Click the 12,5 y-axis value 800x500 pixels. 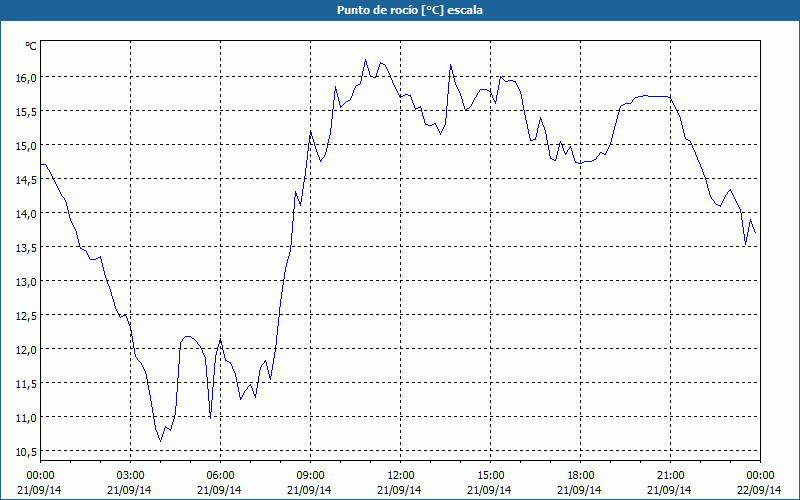pyautogui.click(x=26, y=316)
